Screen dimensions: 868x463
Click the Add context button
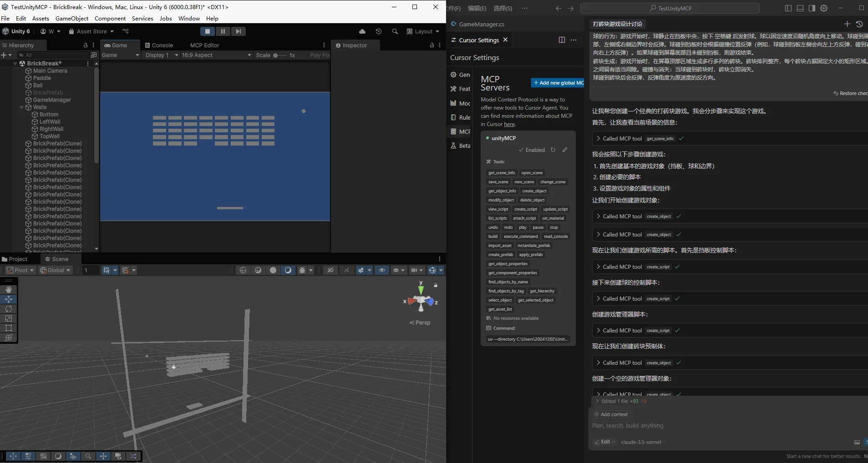611,414
